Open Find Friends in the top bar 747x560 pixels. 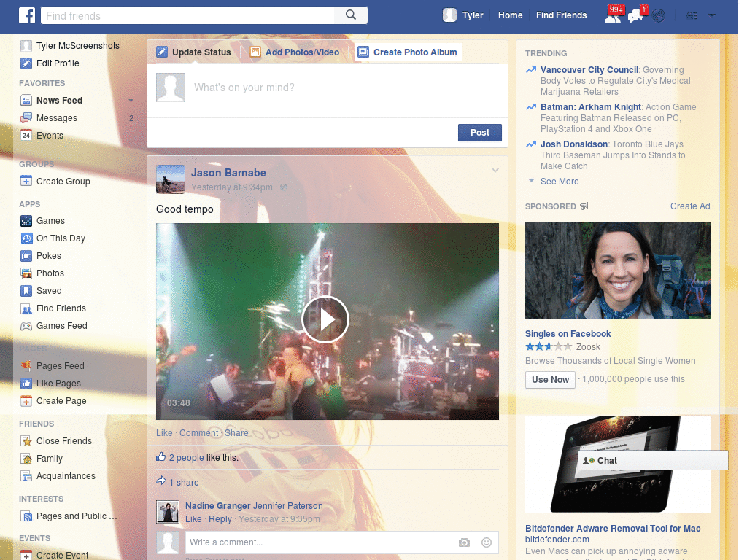coord(561,15)
